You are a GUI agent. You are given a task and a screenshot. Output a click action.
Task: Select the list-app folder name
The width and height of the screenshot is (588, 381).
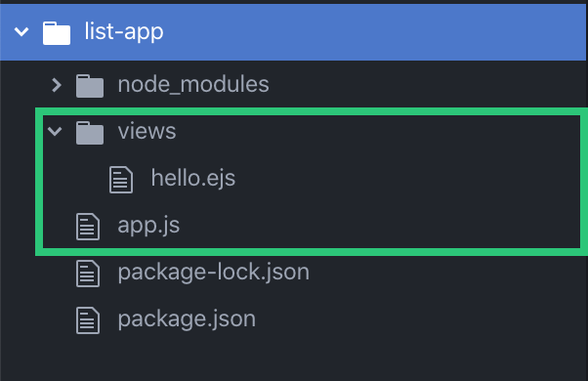point(124,31)
